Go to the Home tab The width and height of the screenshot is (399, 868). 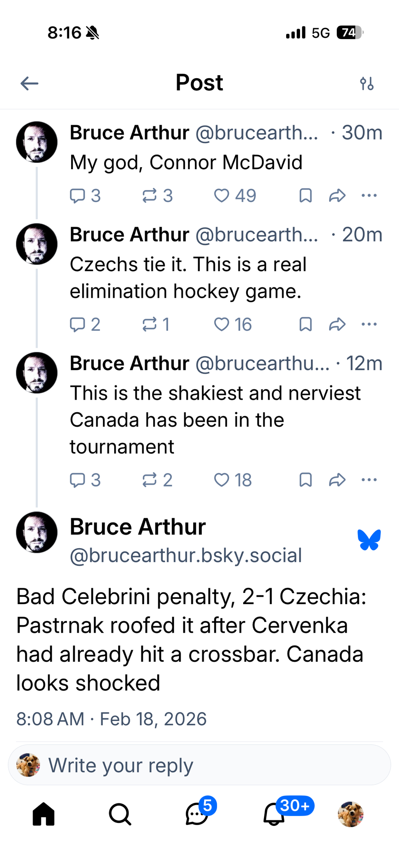coord(44,814)
